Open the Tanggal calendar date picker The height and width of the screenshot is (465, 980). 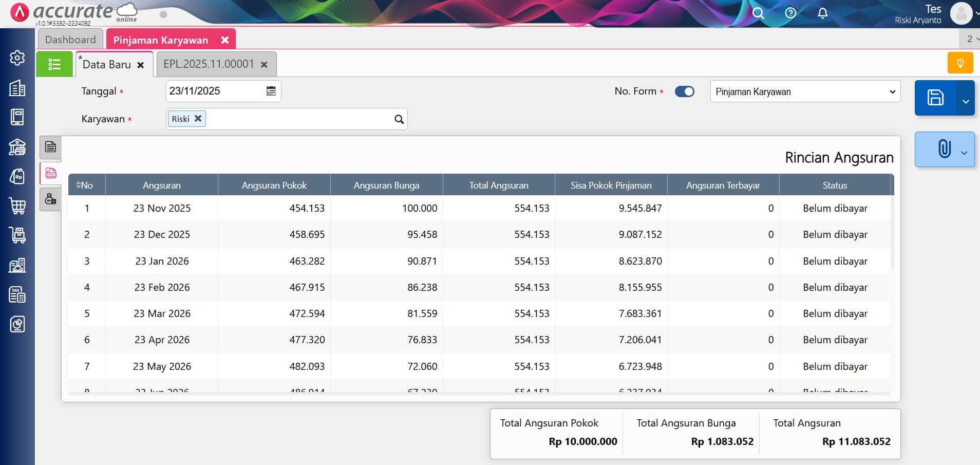[x=271, y=91]
